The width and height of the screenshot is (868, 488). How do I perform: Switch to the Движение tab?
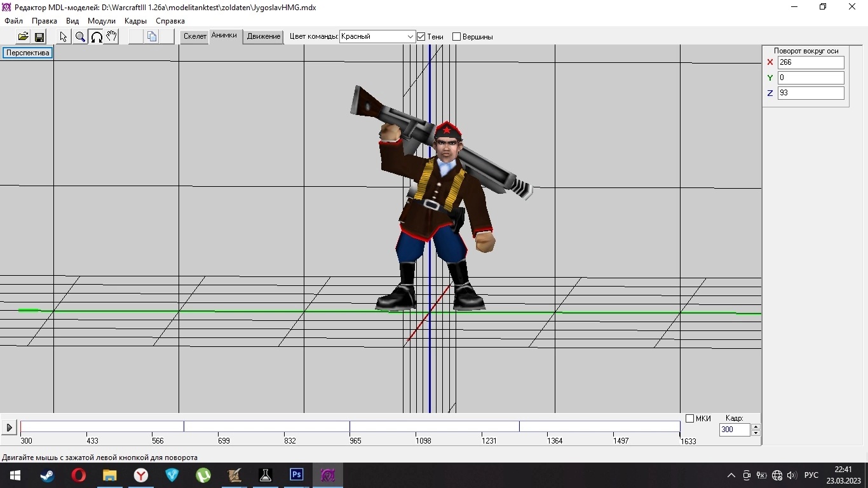[264, 36]
